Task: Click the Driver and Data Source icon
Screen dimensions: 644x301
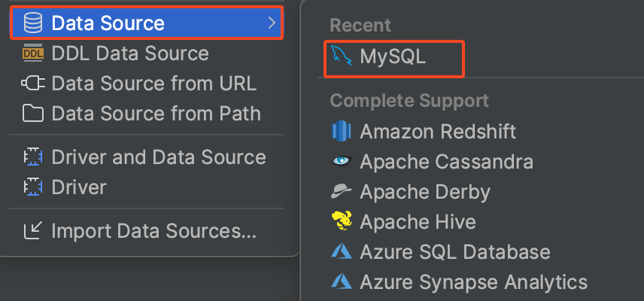Action: (33, 157)
